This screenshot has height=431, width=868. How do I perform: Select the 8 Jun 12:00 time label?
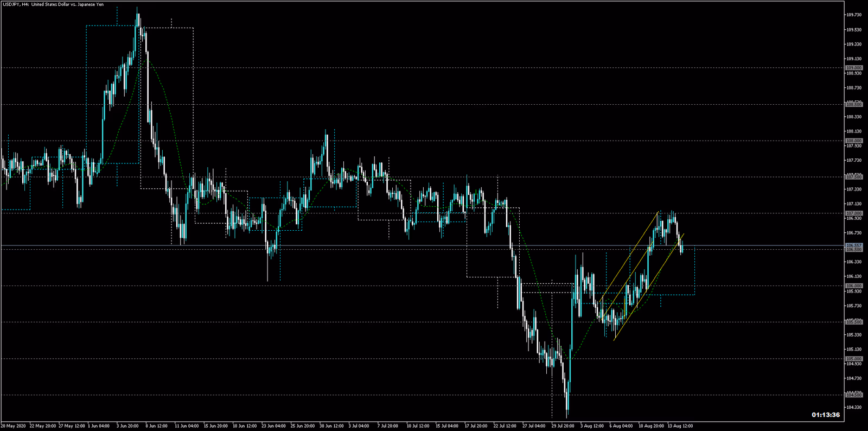156,426
